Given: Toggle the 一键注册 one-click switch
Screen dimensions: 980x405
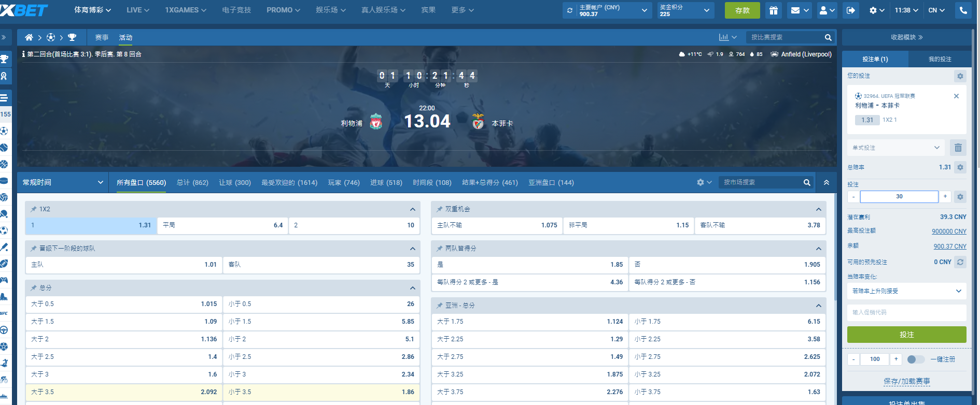Looking at the screenshot, I should (x=915, y=359).
